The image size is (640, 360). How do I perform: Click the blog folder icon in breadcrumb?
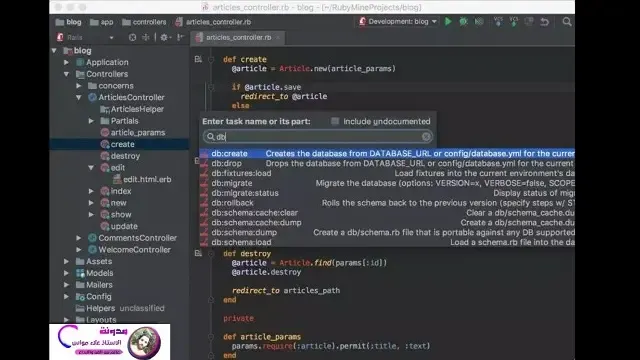click(x=60, y=22)
